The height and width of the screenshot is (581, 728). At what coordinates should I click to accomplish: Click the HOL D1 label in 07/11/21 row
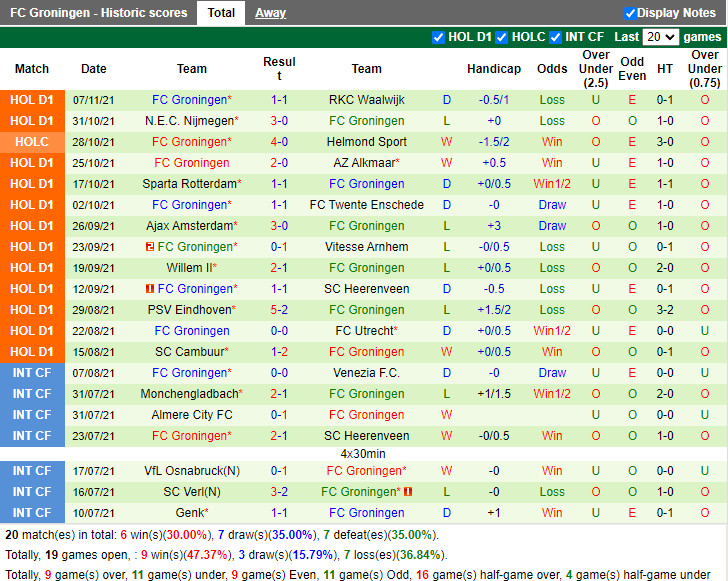click(x=32, y=100)
